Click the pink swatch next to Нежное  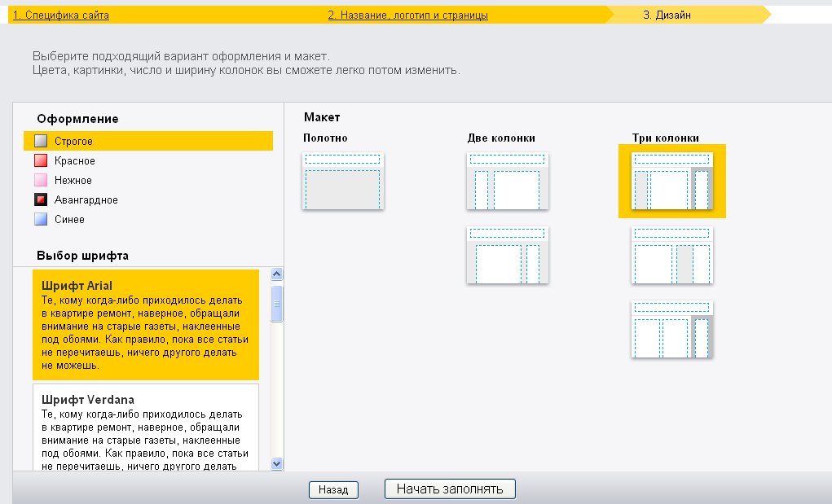[41, 180]
